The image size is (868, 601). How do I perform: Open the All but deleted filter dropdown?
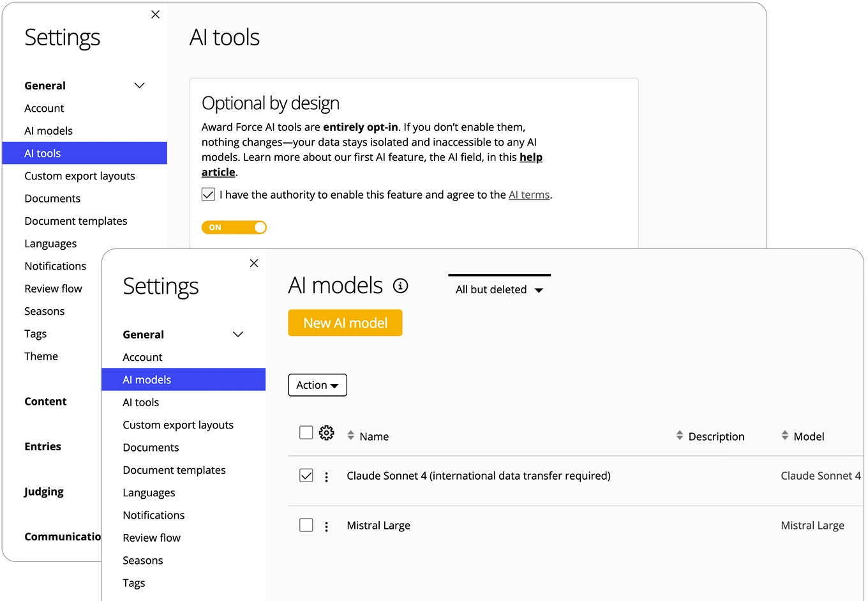[x=498, y=289]
